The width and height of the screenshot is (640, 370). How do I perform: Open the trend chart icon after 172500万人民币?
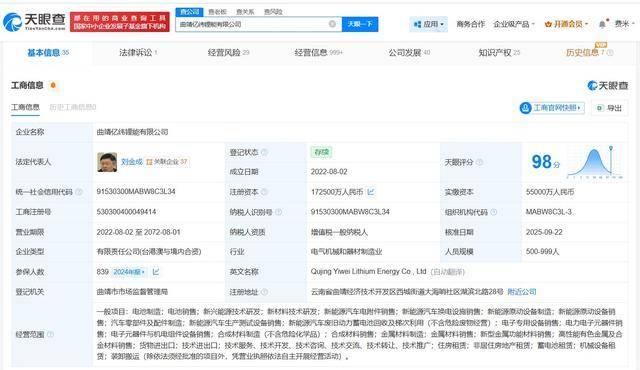click(x=371, y=191)
